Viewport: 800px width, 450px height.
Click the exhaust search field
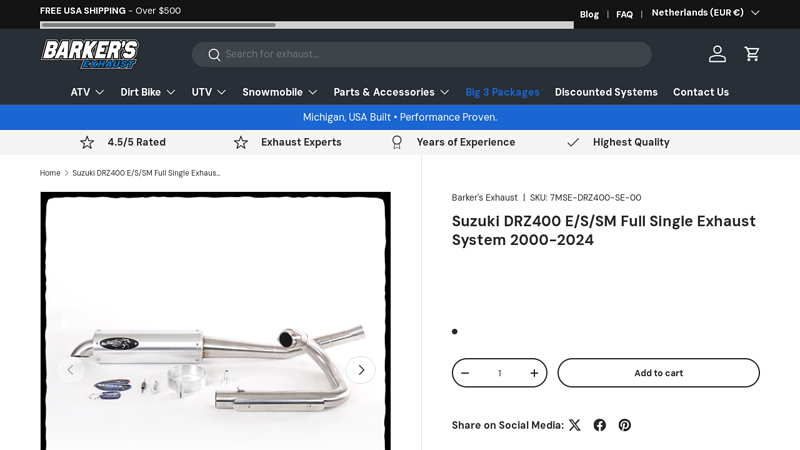pos(430,54)
